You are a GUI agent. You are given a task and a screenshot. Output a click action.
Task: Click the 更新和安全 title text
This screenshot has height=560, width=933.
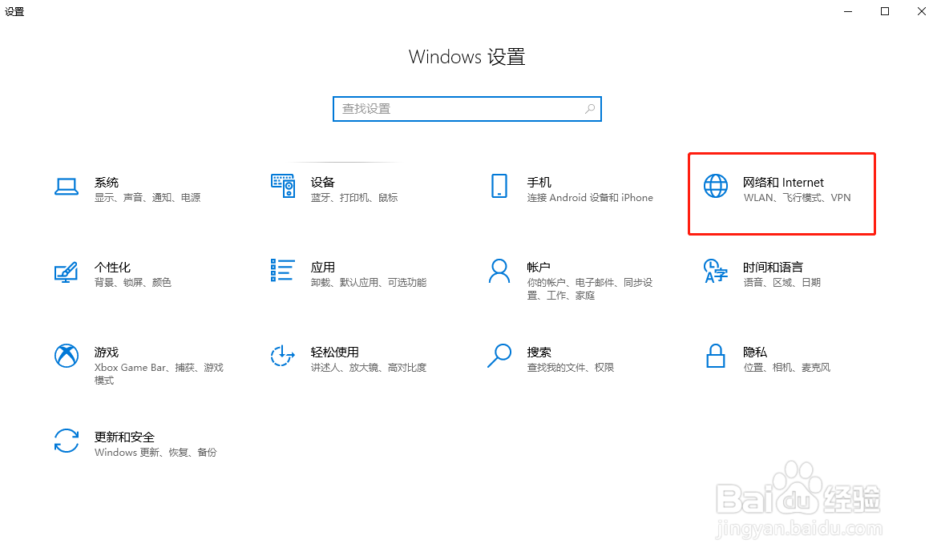(x=124, y=437)
